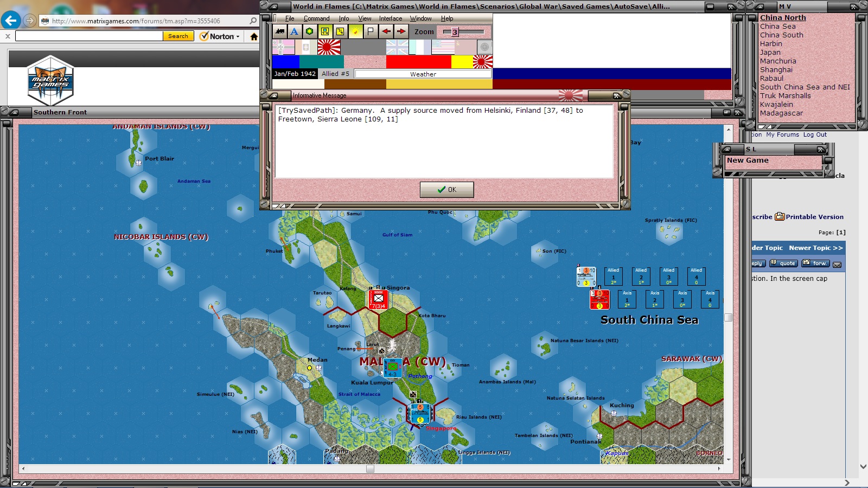This screenshot has height=488, width=868.
Task: Select Japan in the M V list
Action: pos(770,53)
